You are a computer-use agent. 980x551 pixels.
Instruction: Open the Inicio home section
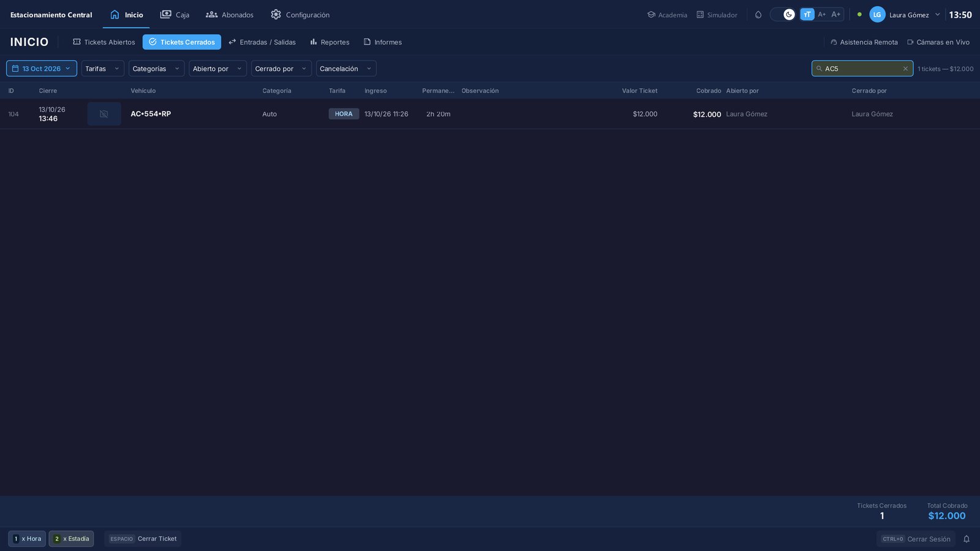[126, 15]
